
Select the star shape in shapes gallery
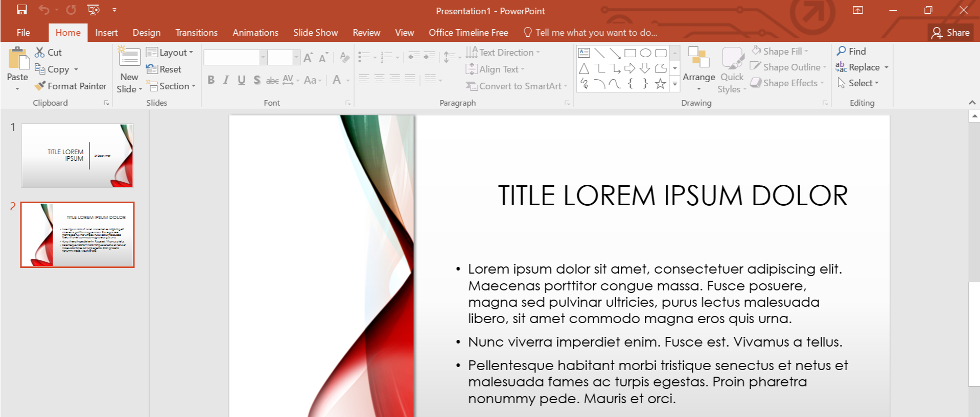point(660,84)
